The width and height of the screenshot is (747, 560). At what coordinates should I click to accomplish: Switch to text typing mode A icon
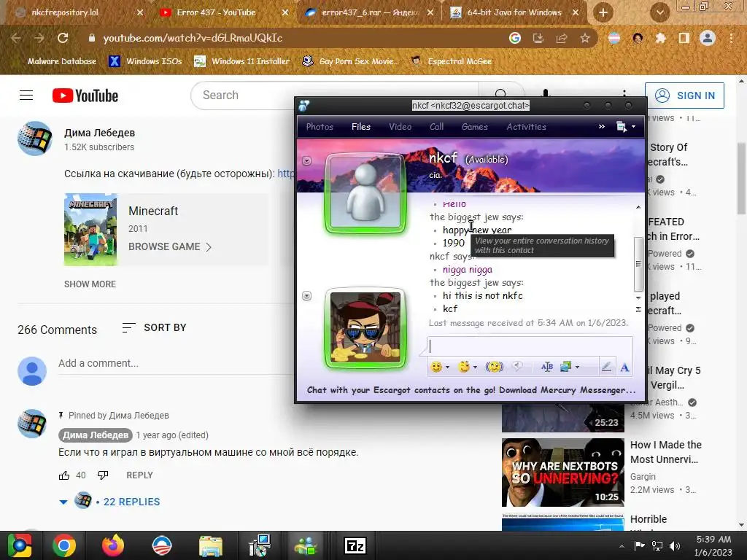pos(624,367)
